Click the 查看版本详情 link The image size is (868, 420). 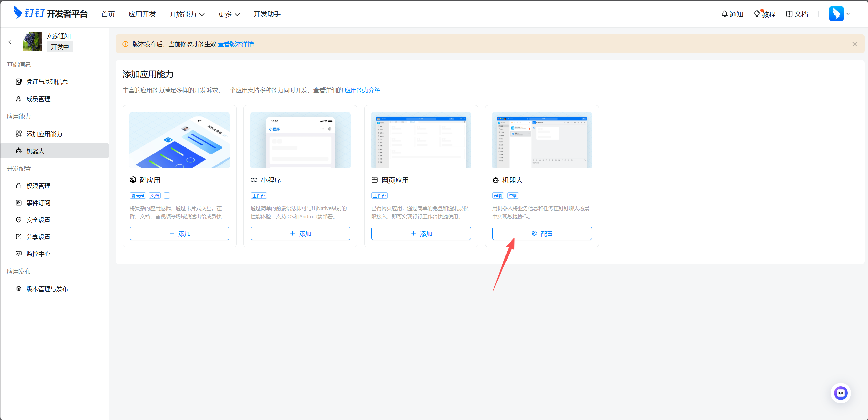coord(236,44)
